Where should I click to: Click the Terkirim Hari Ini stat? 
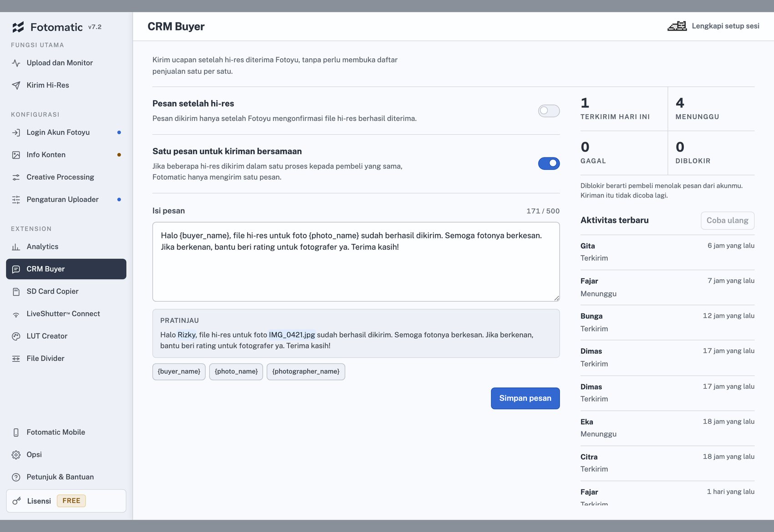[x=624, y=109]
